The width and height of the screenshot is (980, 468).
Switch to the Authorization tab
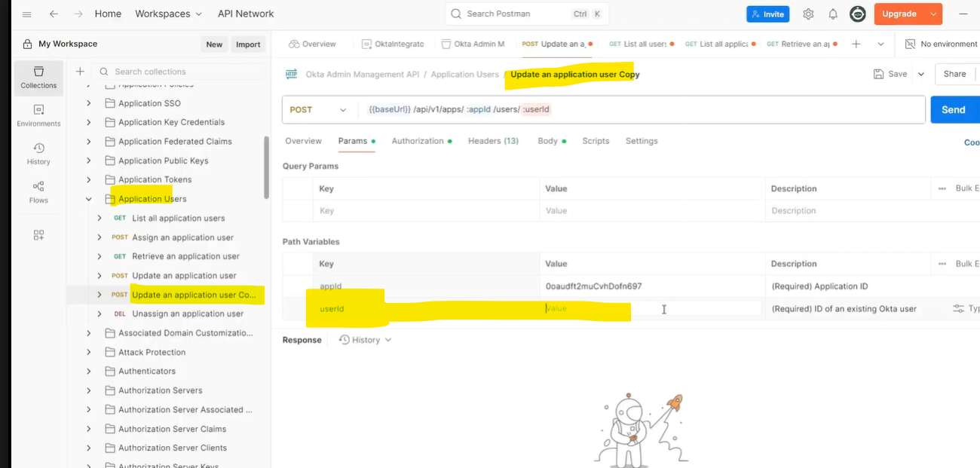click(x=418, y=141)
